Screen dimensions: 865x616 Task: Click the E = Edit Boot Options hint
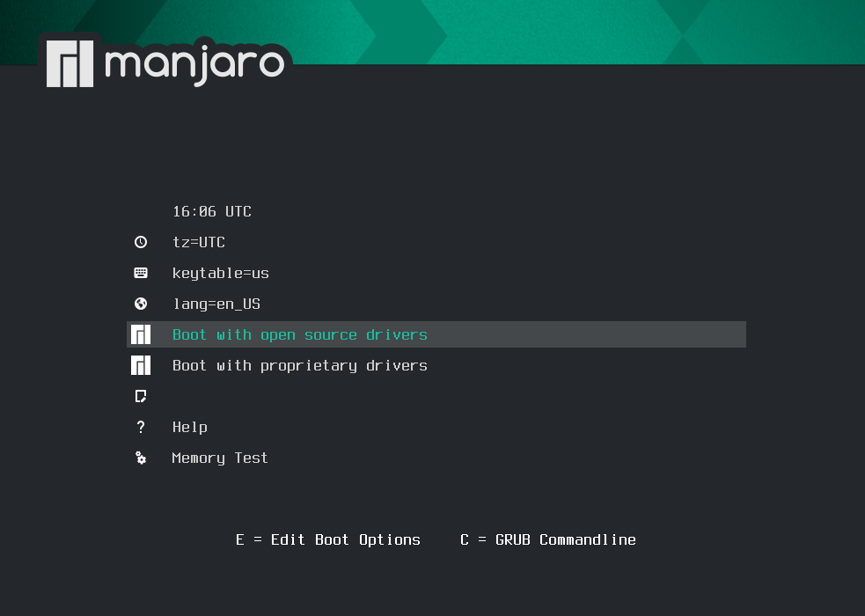[328, 540]
